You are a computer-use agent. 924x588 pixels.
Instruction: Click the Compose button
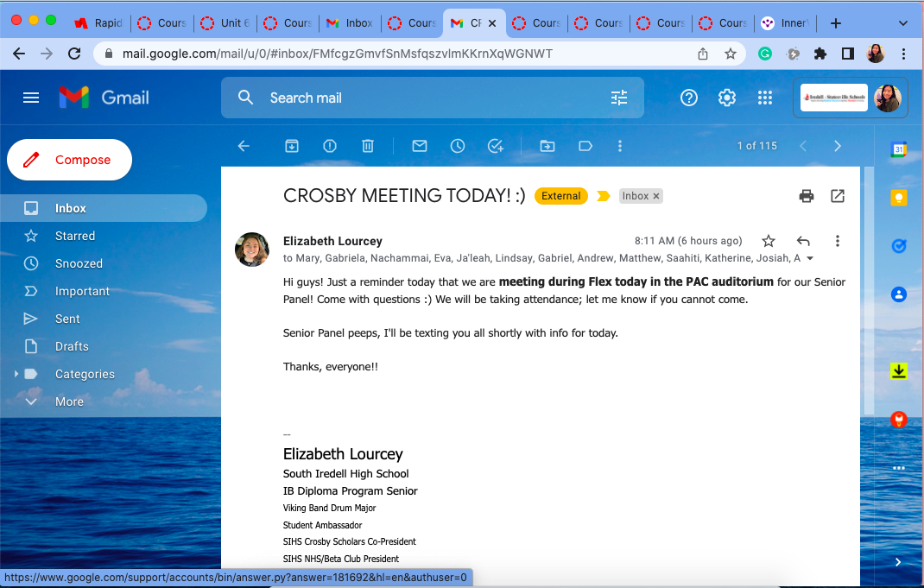(x=70, y=160)
